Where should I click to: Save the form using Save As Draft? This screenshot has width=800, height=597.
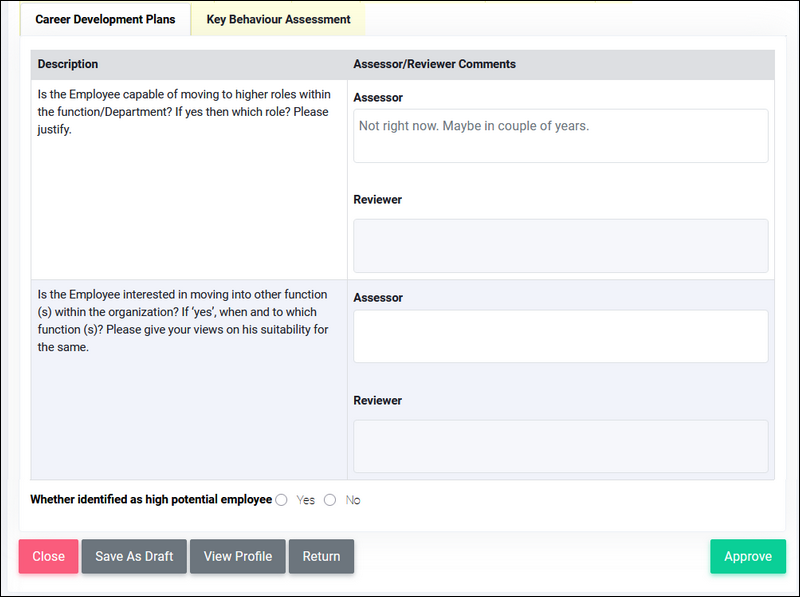point(134,556)
